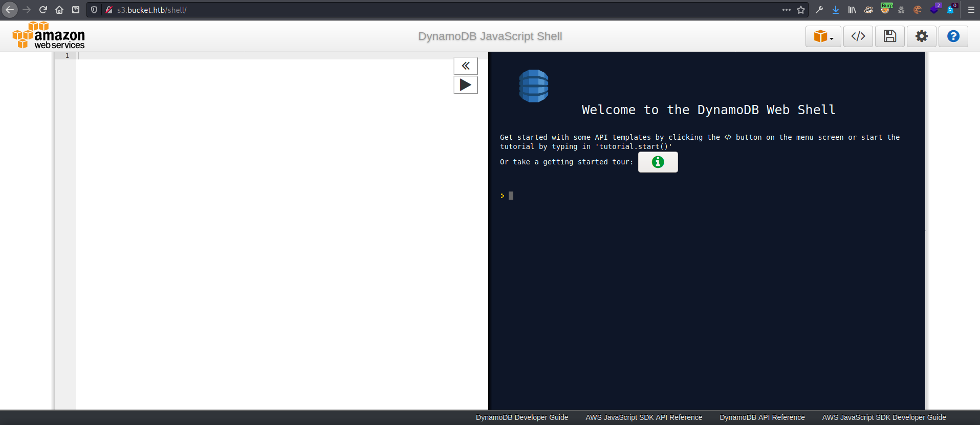980x425 pixels.
Task: Click the blue DynamoDB database logo
Action: (x=534, y=86)
